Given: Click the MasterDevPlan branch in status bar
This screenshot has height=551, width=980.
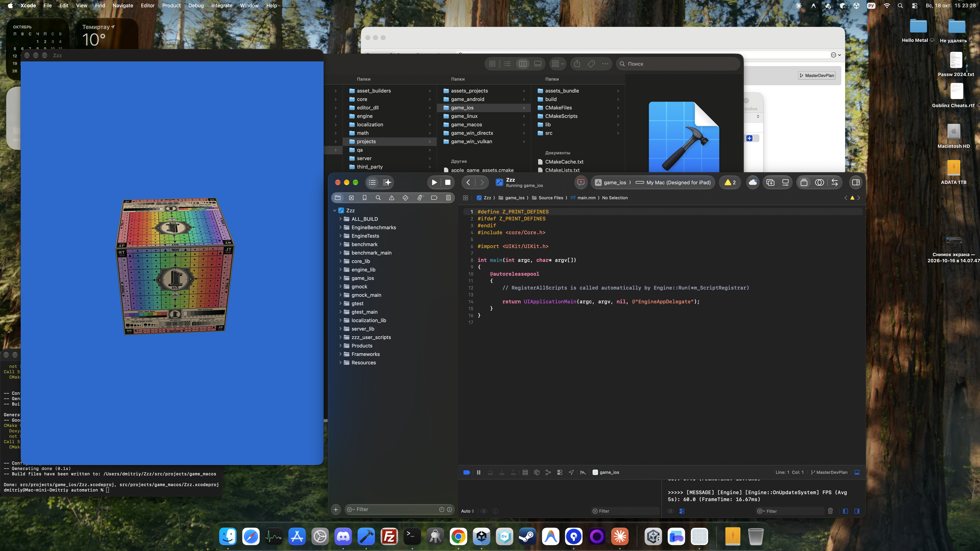Looking at the screenshot, I should coord(829,472).
